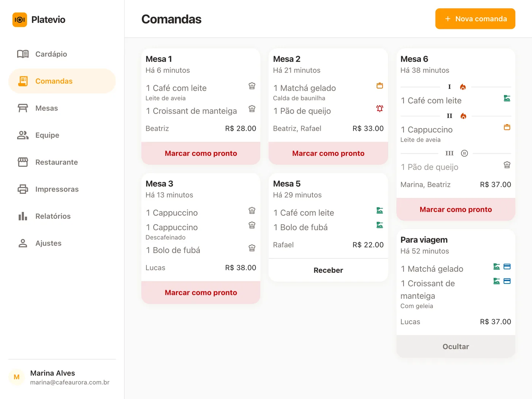
Task: Click chef hat icon for Mesa 3 Bolo de fubá
Action: (x=252, y=248)
